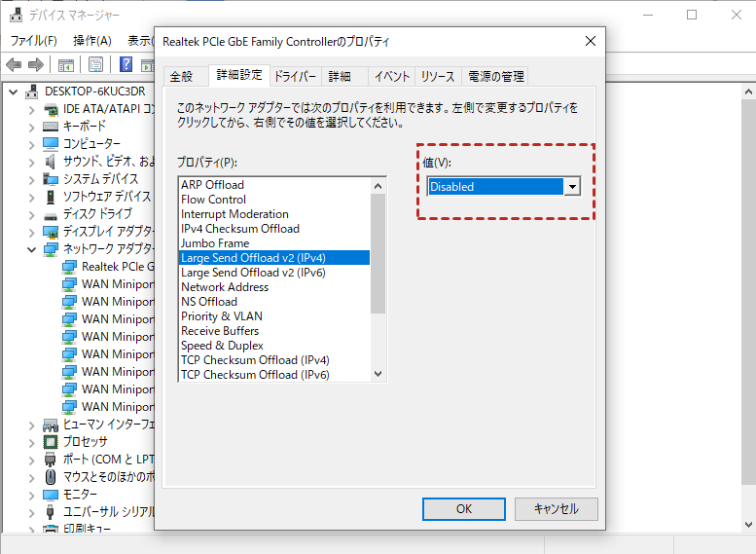
Task: Collapse the DESKTOP-6KUC3DR root node
Action: (14, 92)
